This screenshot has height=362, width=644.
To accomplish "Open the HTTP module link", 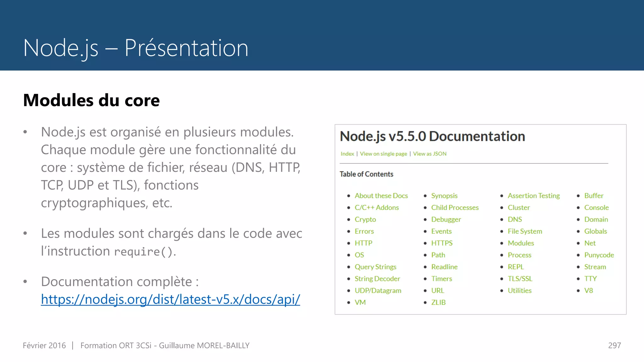I will [364, 243].
